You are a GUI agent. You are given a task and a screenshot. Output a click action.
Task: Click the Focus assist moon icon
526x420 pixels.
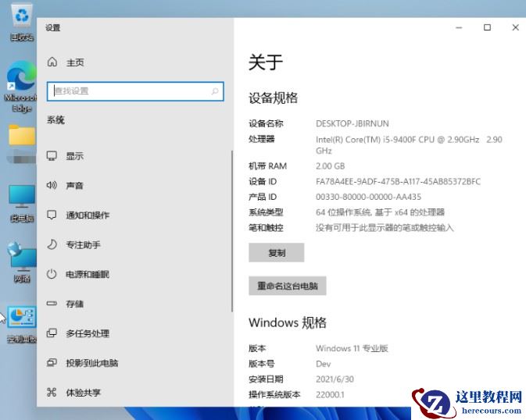coord(52,244)
